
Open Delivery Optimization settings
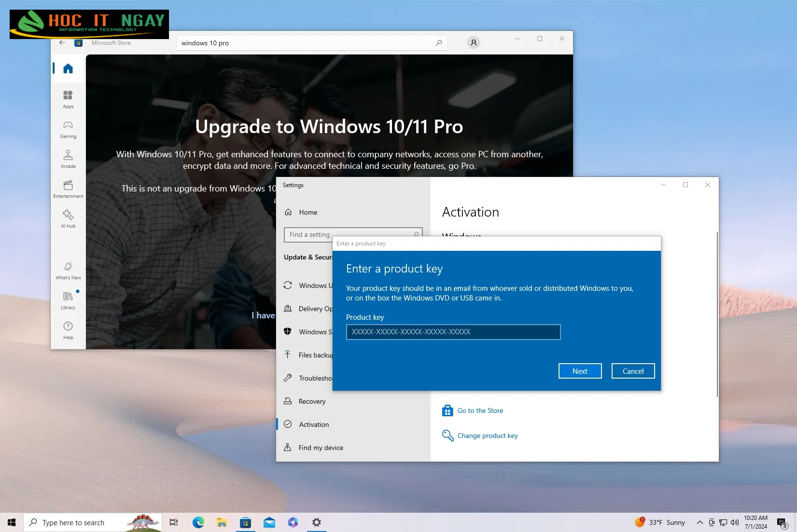pos(309,309)
